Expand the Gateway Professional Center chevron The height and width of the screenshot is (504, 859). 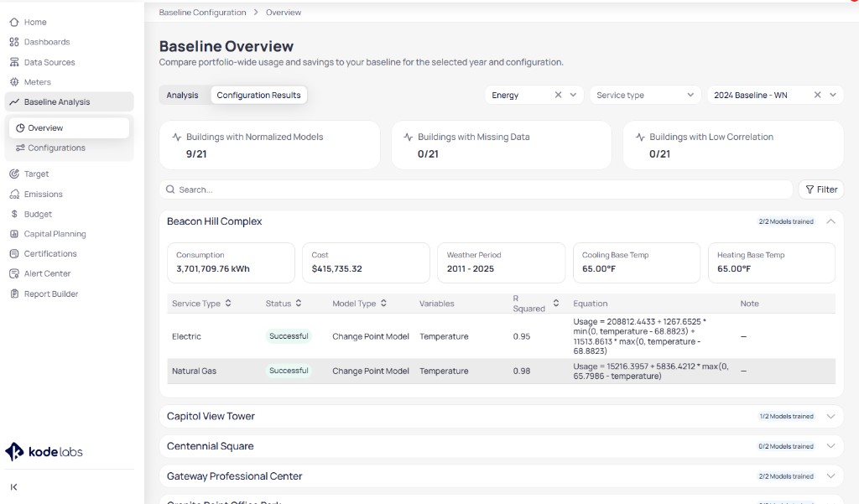830,476
